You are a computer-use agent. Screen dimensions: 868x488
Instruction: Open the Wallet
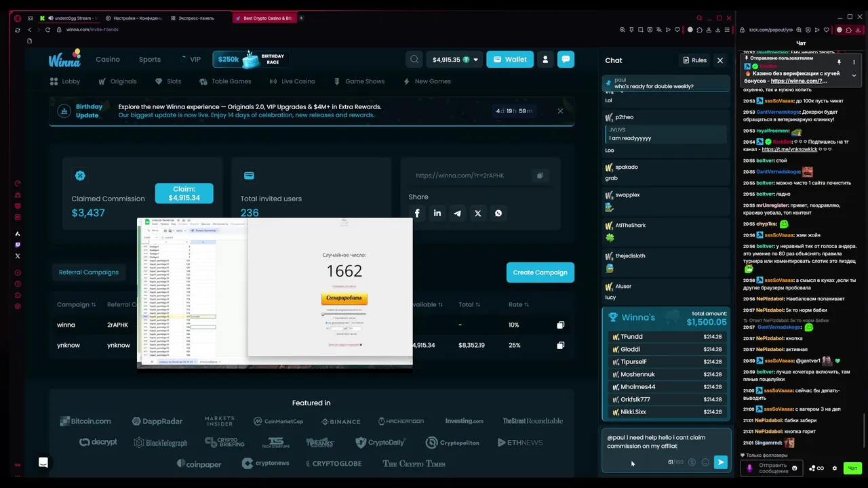point(510,60)
